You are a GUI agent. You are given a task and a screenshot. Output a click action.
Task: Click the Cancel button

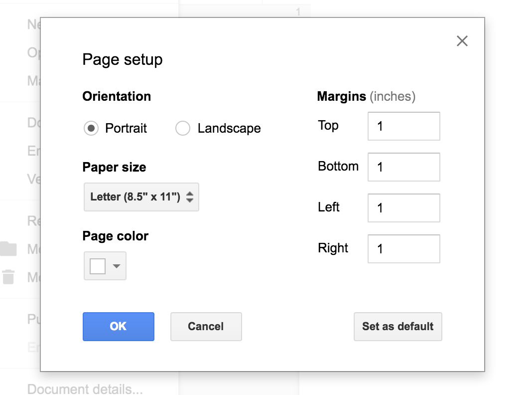pyautogui.click(x=206, y=327)
